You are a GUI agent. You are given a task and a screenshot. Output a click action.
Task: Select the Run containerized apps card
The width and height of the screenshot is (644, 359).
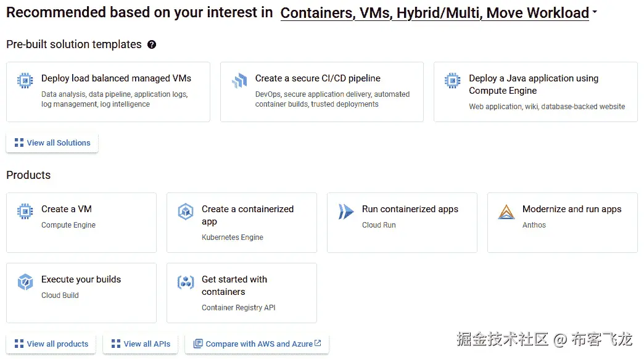point(402,222)
